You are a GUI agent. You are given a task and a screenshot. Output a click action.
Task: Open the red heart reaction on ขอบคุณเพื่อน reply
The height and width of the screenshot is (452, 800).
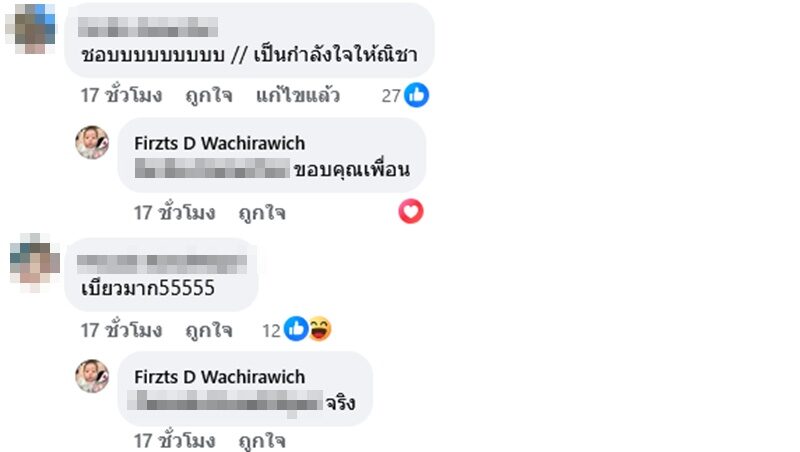pos(411,211)
